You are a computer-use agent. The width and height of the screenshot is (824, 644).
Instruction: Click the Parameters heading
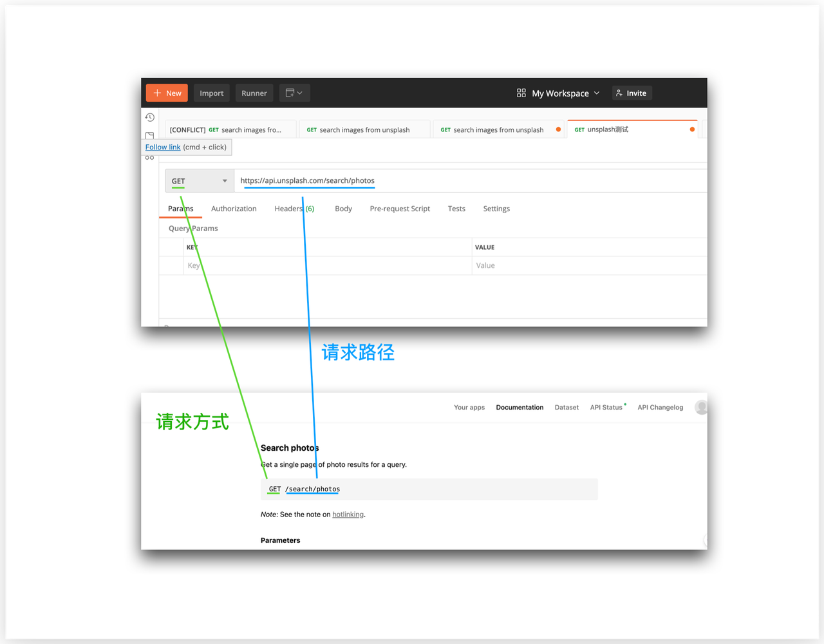(280, 540)
